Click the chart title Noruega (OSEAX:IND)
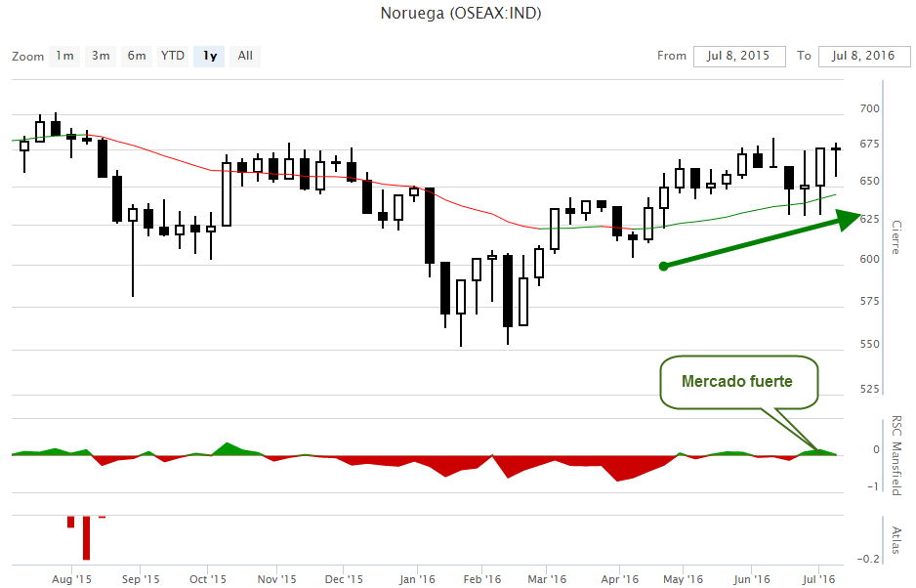Image resolution: width=916 pixels, height=588 pixels. tap(461, 13)
